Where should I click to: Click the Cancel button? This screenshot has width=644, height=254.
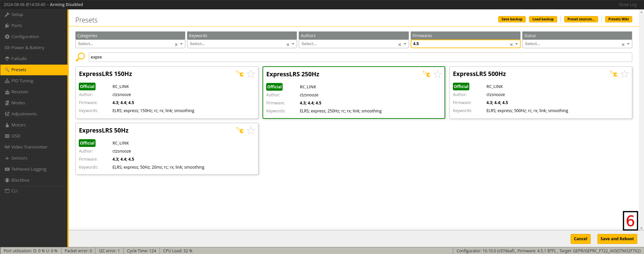click(x=580, y=239)
